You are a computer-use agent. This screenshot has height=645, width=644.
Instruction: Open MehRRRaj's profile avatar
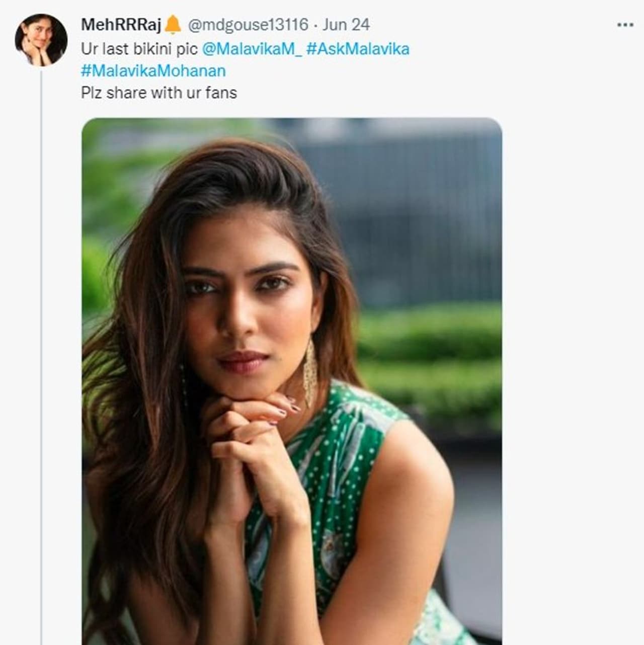click(41, 40)
